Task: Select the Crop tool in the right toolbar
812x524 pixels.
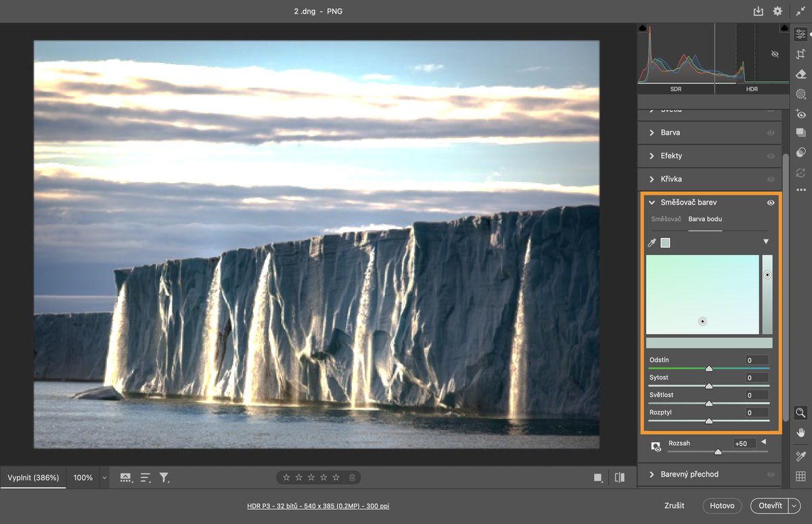Action: click(x=800, y=54)
